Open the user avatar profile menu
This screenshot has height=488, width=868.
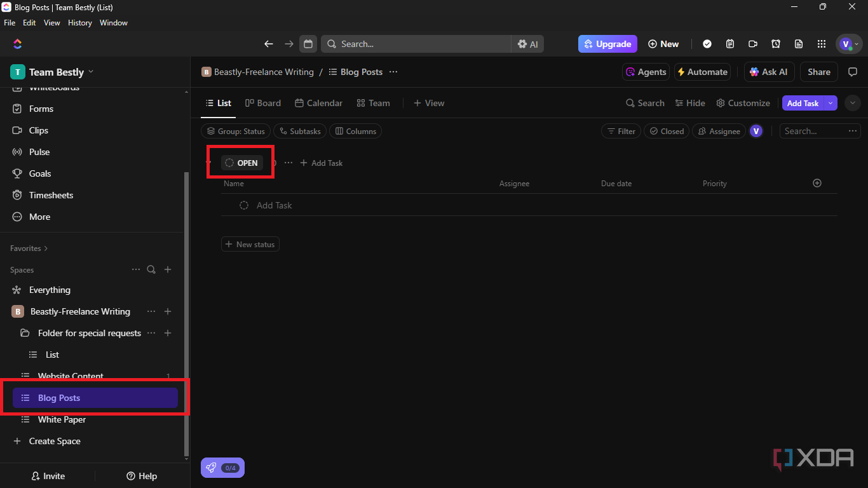(848, 44)
